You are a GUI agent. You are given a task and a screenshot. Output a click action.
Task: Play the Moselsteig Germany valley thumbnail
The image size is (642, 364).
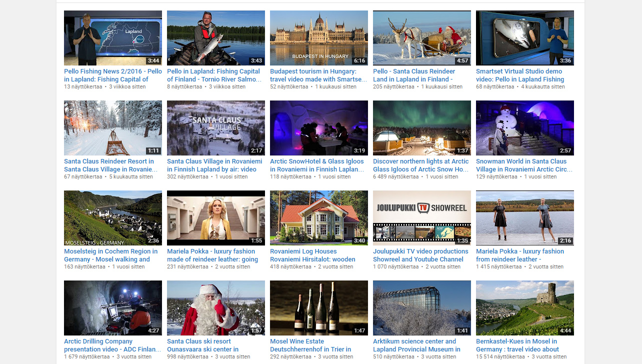113,218
